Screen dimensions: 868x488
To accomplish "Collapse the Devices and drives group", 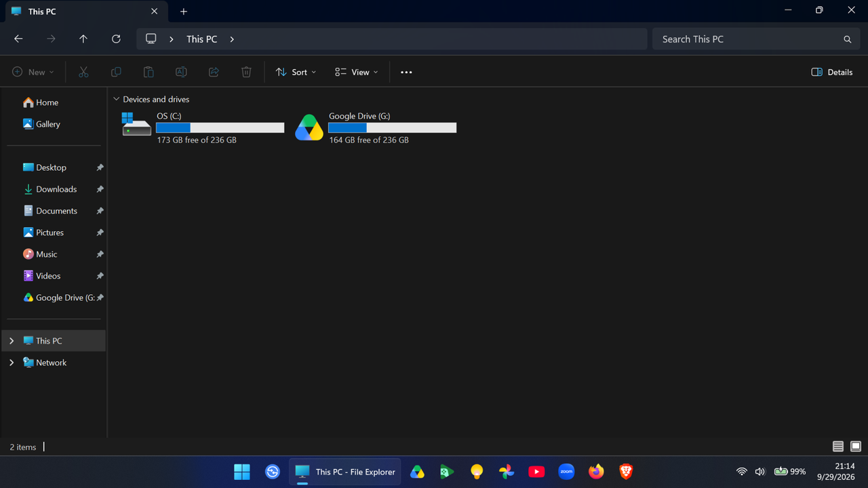I will coord(116,100).
